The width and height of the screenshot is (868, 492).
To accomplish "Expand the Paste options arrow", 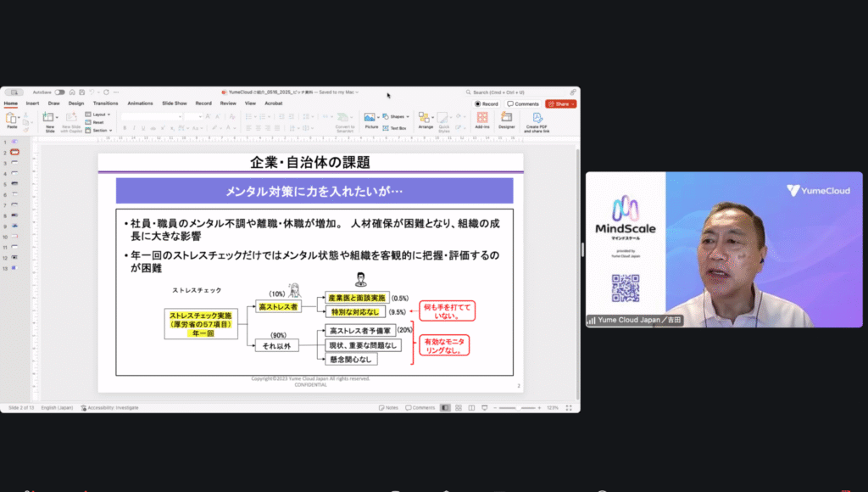I will (x=19, y=117).
